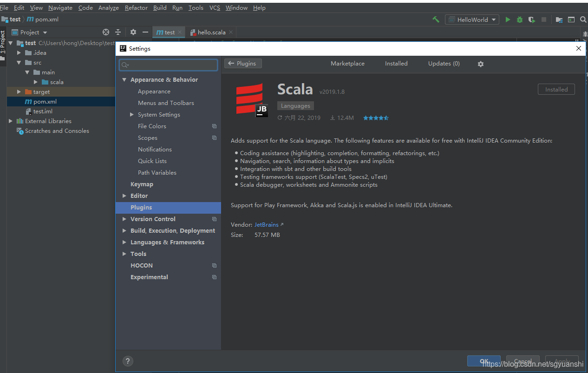
Task: Switch to the Marketplace plugins tab
Action: [347, 63]
